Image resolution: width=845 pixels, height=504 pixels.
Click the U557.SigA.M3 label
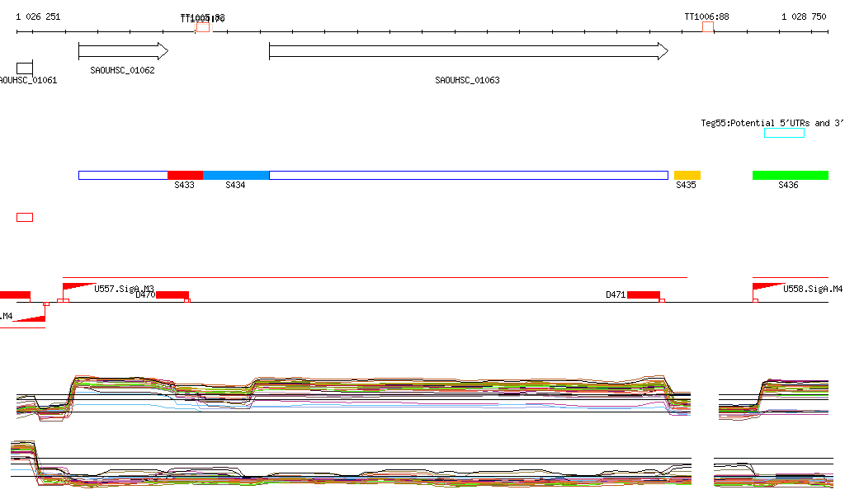[124, 289]
